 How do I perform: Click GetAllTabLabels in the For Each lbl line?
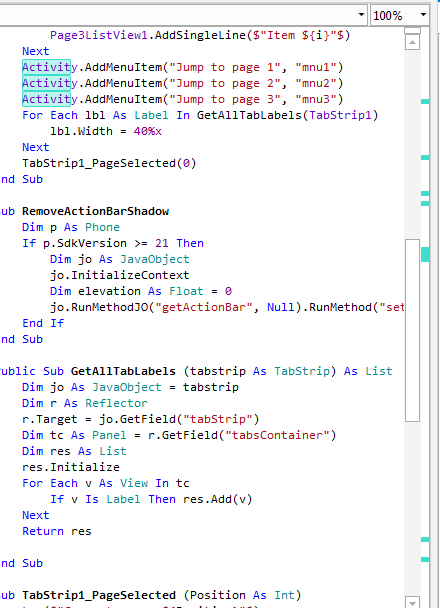(x=249, y=115)
